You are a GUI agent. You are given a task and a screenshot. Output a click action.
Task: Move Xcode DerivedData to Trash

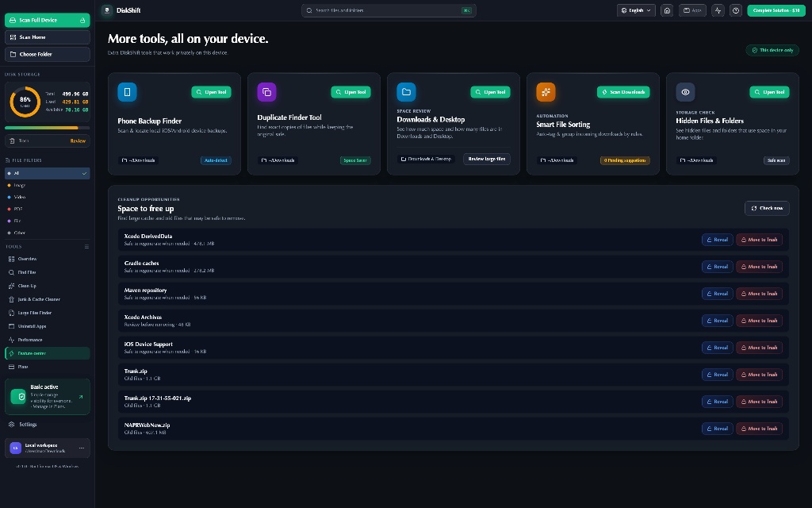759,240
